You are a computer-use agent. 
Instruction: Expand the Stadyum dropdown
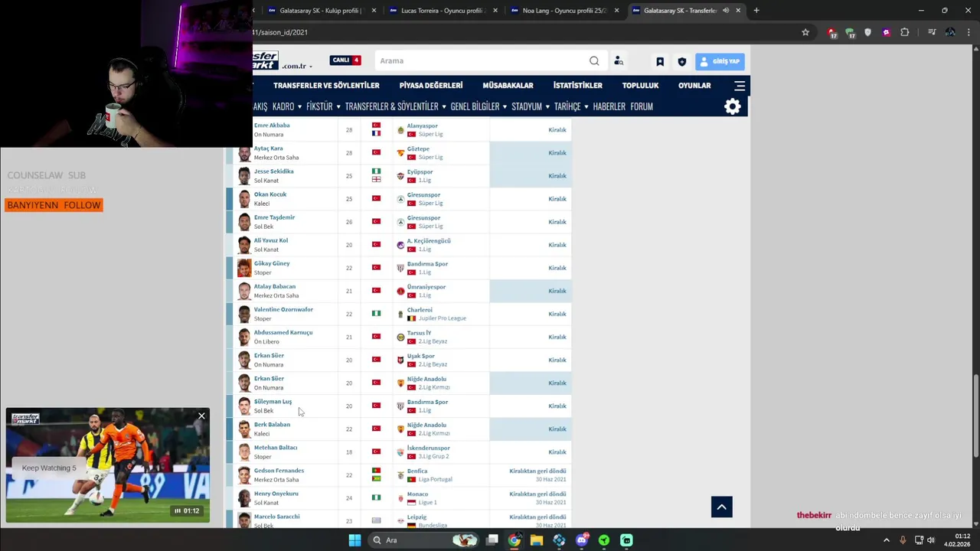pos(530,106)
